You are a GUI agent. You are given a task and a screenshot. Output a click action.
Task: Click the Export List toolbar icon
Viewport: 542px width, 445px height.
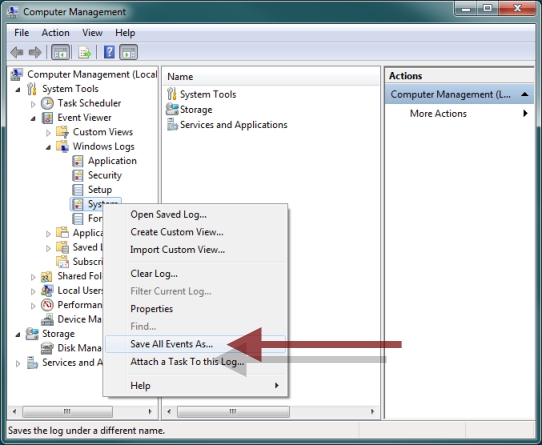pos(85,53)
